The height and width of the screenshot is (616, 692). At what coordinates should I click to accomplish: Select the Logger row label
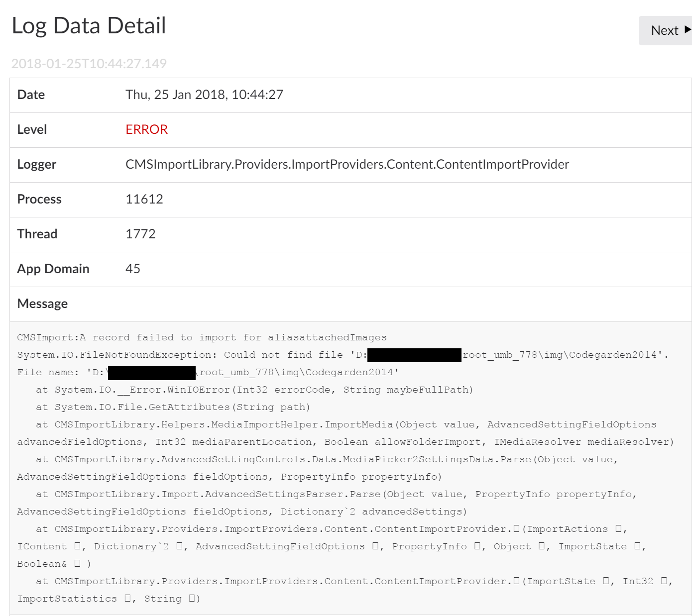pyautogui.click(x=36, y=165)
